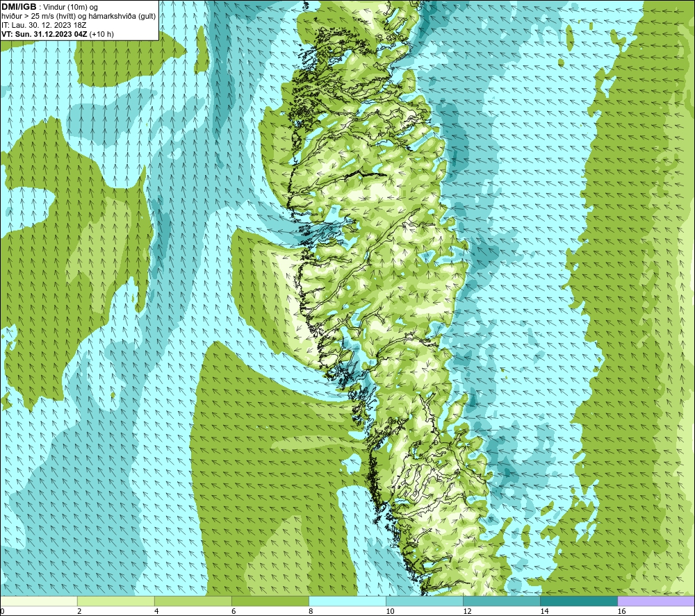Image resolution: width=695 pixels, height=616 pixels.
Task: Click the legend scale label '8'
Action: tap(311, 612)
